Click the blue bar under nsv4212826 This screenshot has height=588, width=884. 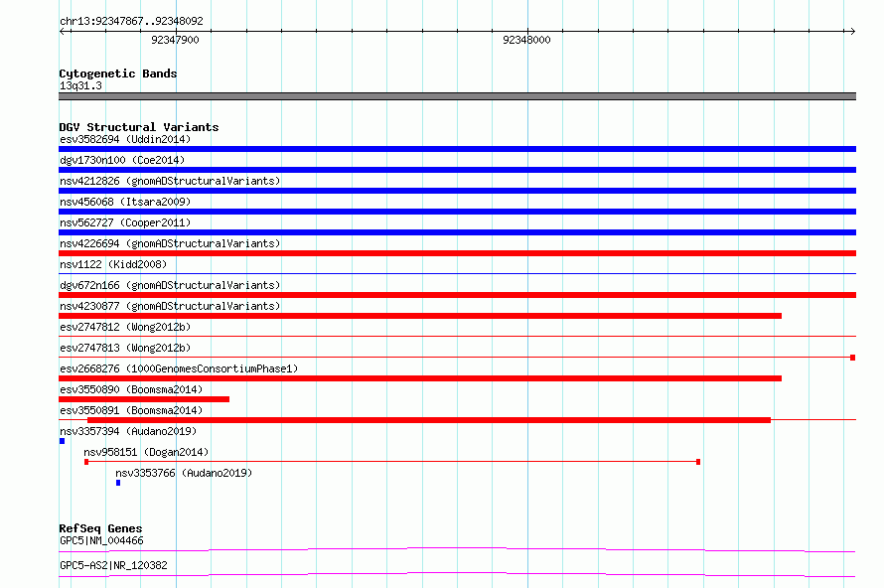coord(457,191)
